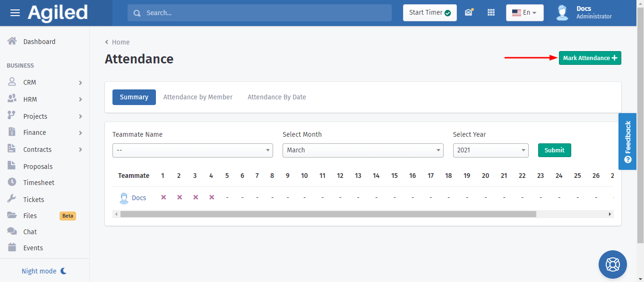
Task: Click the green Submit button
Action: [554, 150]
